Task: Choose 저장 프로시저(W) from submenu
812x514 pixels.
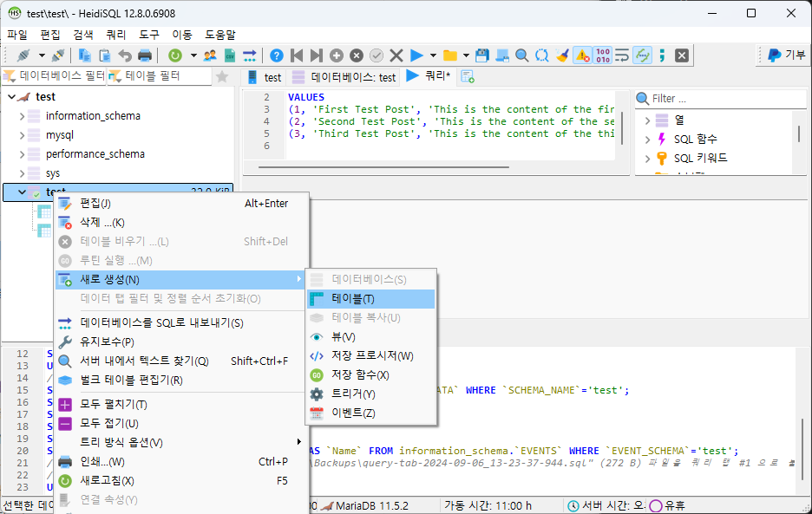Action: [370, 356]
